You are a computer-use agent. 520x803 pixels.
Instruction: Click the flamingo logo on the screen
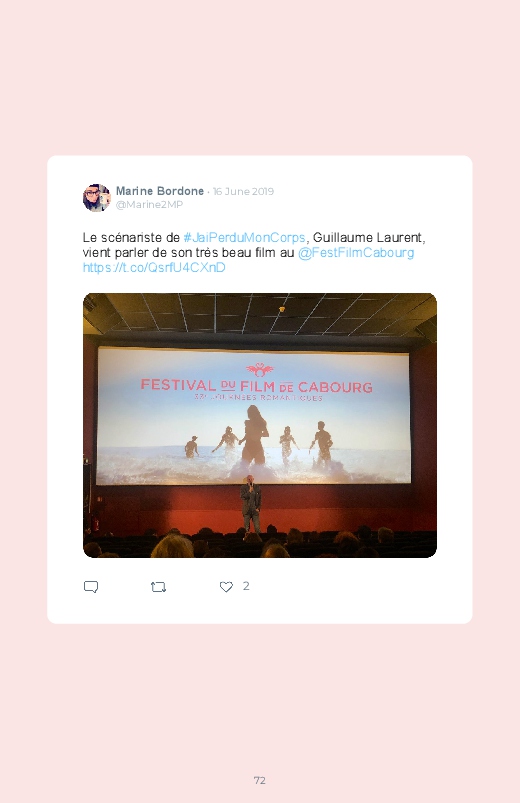tap(260, 369)
